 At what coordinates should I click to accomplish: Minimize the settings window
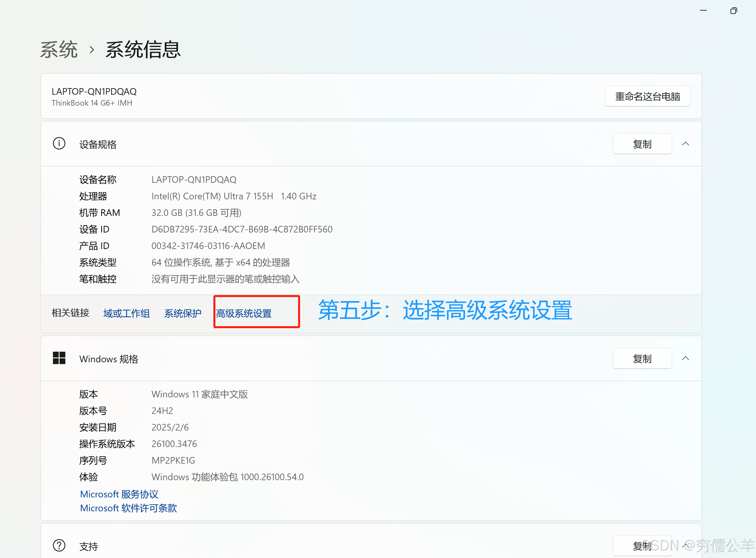(x=703, y=11)
